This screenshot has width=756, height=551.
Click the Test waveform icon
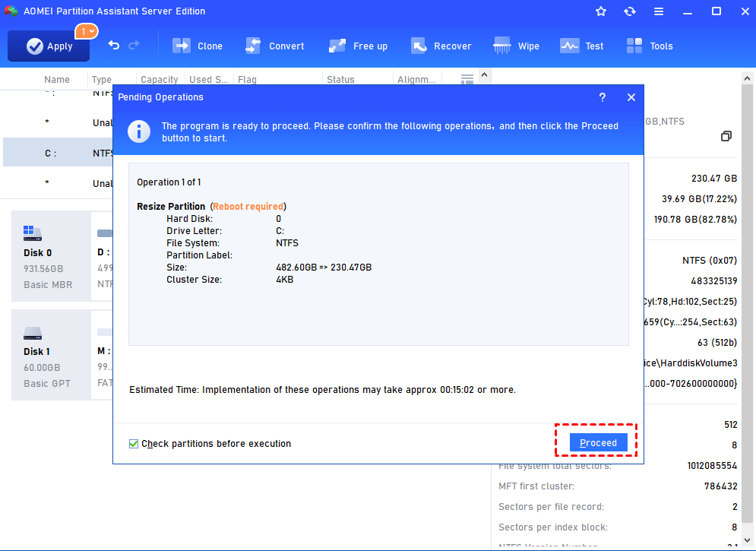click(x=569, y=46)
